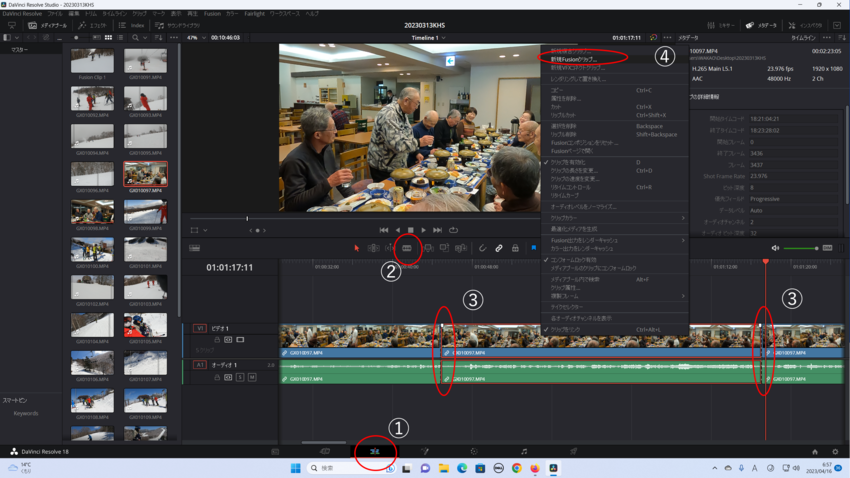Viewport: 850px width, 478px height.
Task: Select the arrow Selection Mode tool
Action: pyautogui.click(x=357, y=248)
